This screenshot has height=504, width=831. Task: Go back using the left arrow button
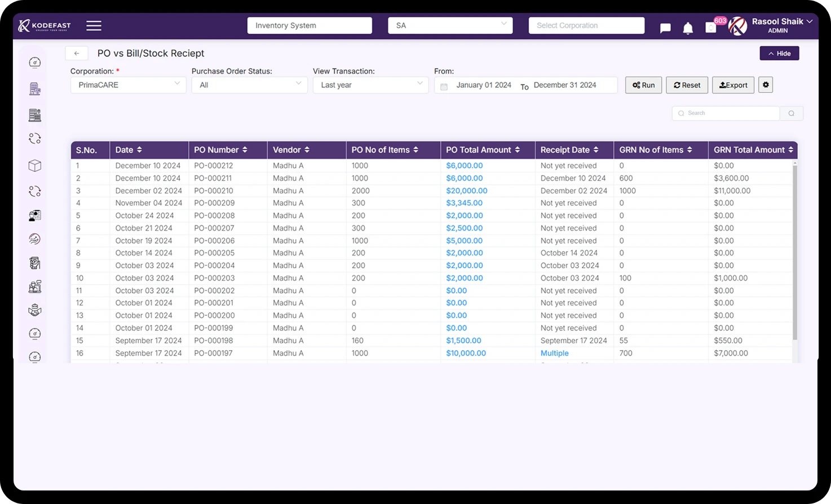tap(77, 54)
